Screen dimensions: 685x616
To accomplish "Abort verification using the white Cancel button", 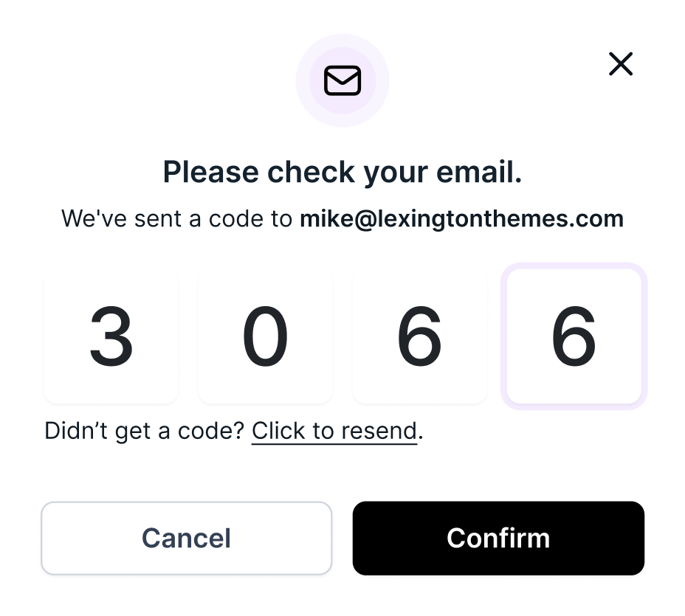I will pyautogui.click(x=186, y=538).
